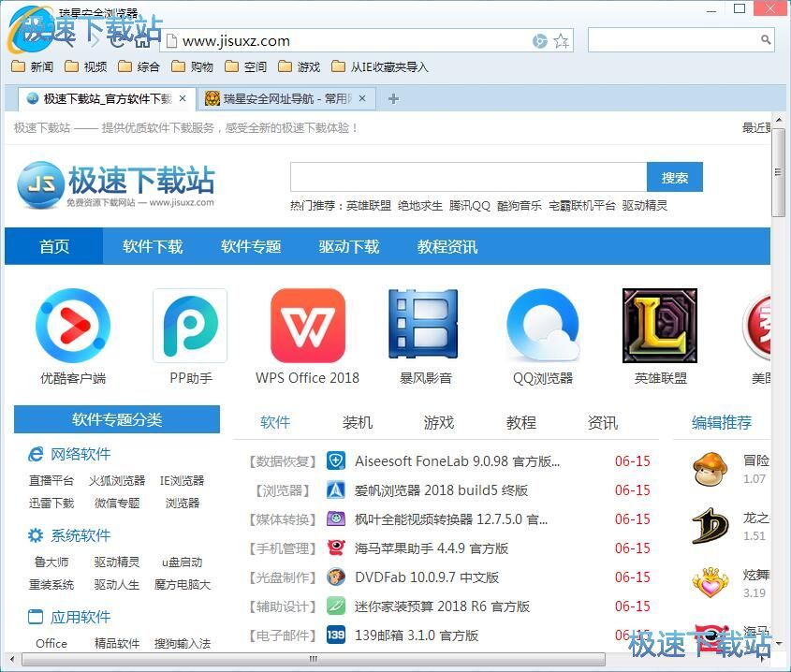The image size is (791, 672).
Task: Open the QQ浏览器 cloud icon
Action: pyautogui.click(x=543, y=326)
